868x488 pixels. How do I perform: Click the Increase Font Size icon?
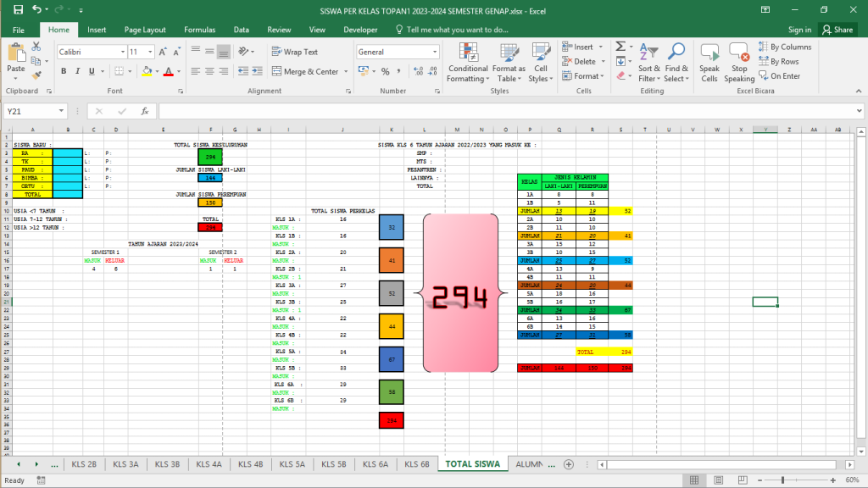click(x=152, y=52)
